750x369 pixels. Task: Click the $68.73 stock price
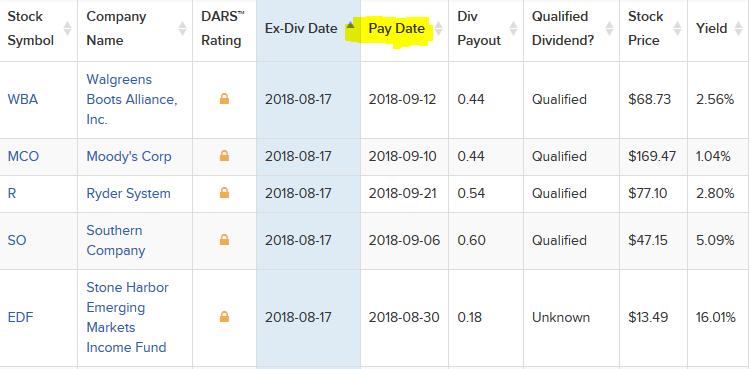click(x=650, y=100)
